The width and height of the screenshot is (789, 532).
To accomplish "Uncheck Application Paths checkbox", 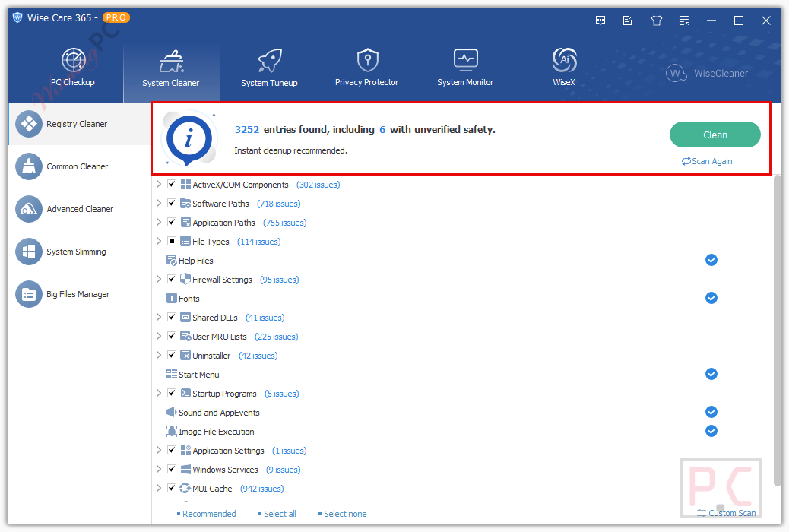I will click(x=172, y=222).
